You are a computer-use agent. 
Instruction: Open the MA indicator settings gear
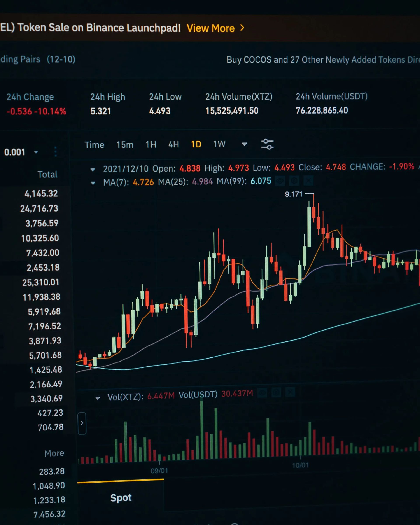tap(294, 181)
